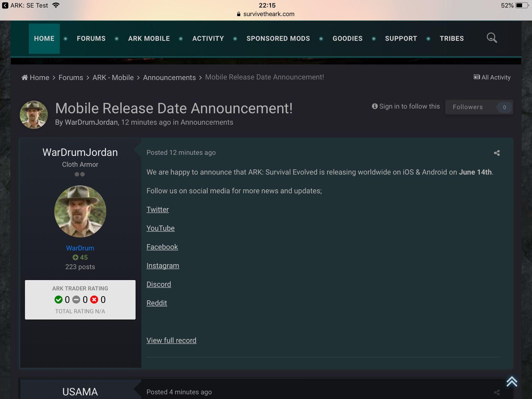
Task: Open SPONSORED MODS menu item
Action: click(x=278, y=39)
